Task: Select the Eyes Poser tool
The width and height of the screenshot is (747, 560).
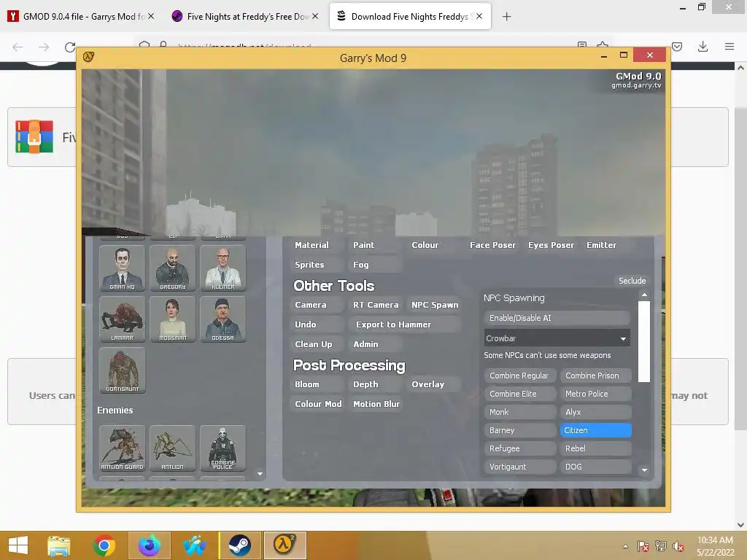Action: tap(551, 245)
